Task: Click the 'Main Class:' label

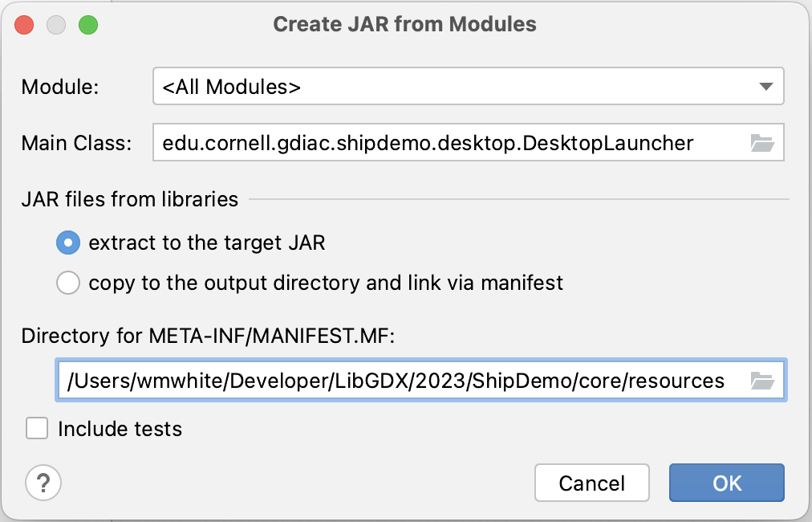Action: pyautogui.click(x=76, y=144)
